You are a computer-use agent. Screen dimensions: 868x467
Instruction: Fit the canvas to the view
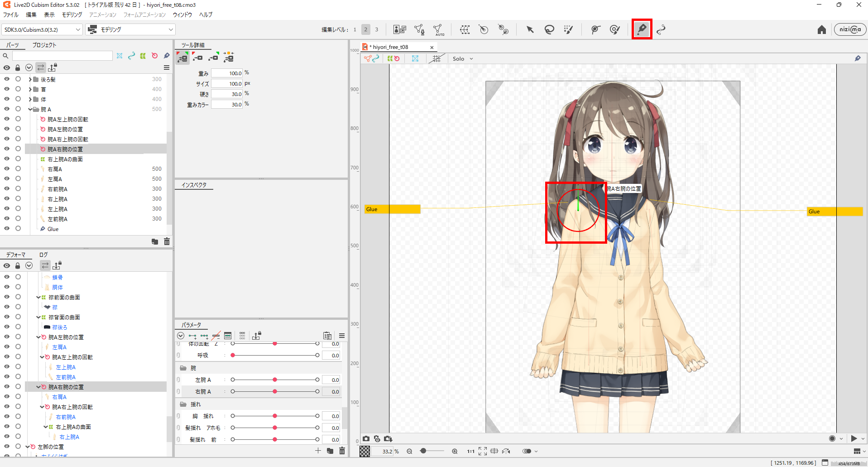tap(483, 451)
